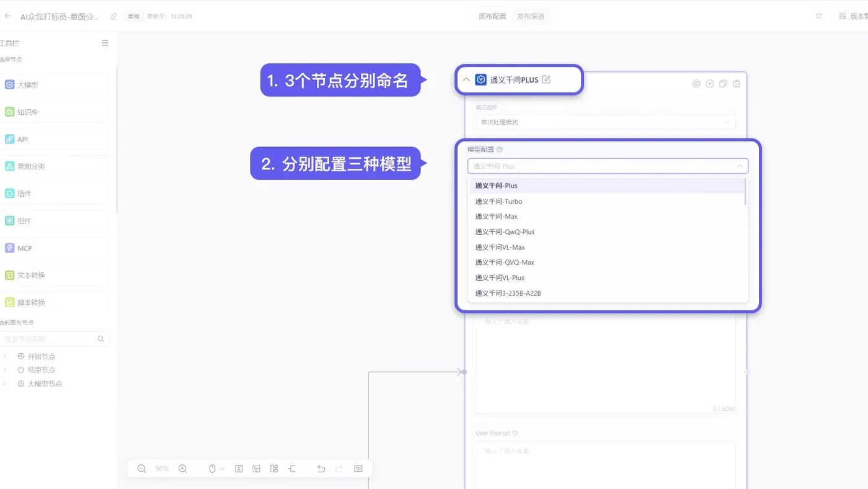The width and height of the screenshot is (868, 489).
Task: Select the 文本转换 node type
Action: 54,275
